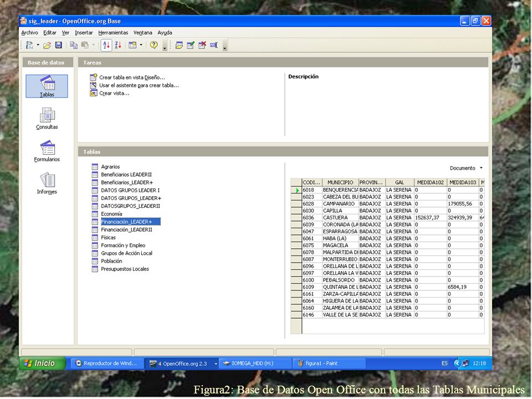
Task: Click the Open database object icon
Action: click(179, 45)
